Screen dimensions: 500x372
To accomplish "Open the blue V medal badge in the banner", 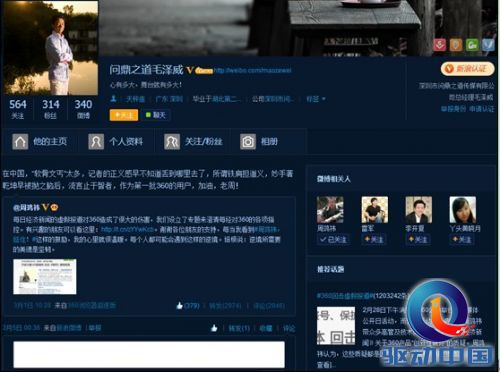I will [x=488, y=45].
